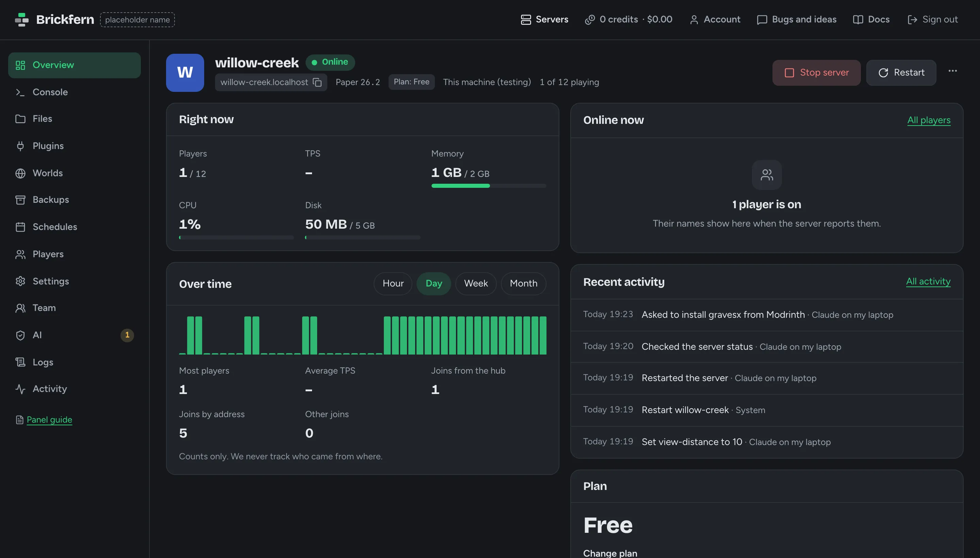This screenshot has width=980, height=558.
Task: Go to the Plugins page
Action: point(75,146)
